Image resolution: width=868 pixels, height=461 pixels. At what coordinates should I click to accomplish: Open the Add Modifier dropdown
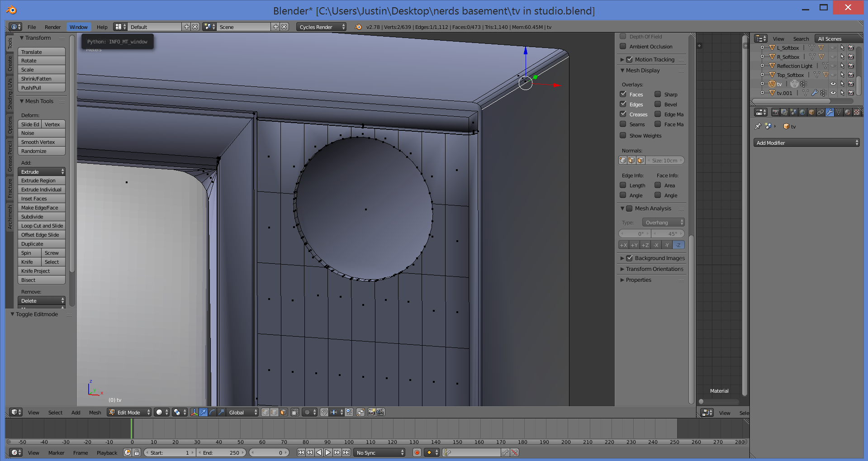[x=806, y=143]
